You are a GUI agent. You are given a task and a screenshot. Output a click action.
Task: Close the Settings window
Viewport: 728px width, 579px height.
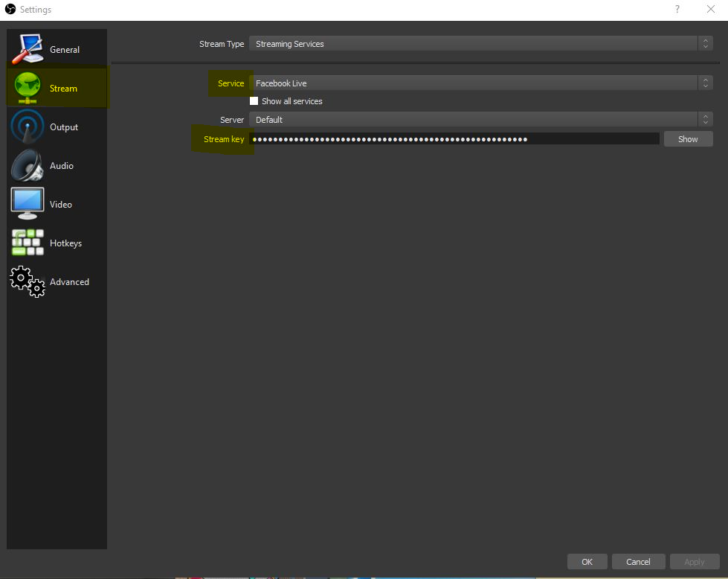tap(711, 9)
